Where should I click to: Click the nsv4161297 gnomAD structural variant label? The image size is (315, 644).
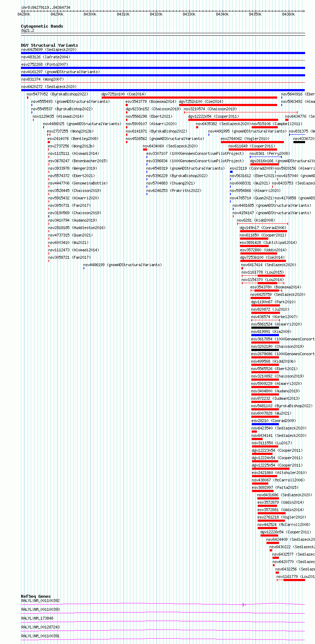(x=61, y=72)
